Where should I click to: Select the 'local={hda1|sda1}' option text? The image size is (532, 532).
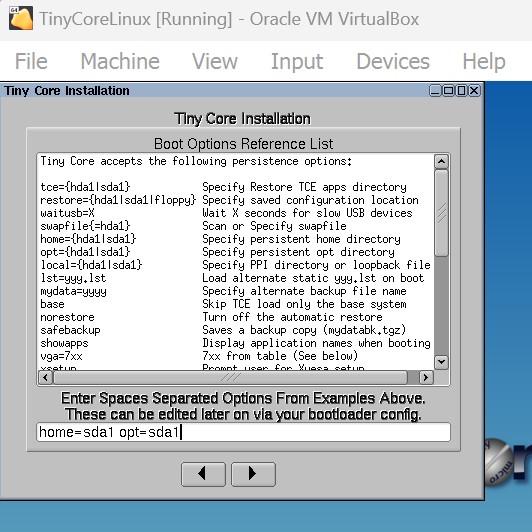coord(91,265)
